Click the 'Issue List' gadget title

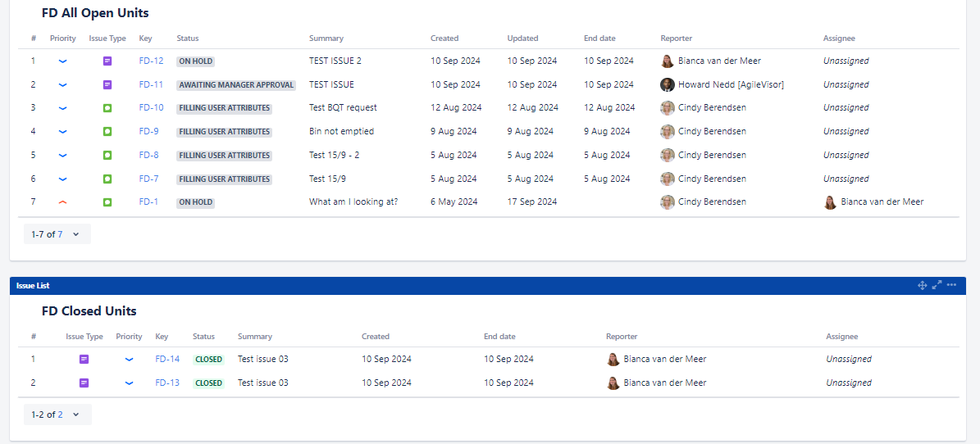click(x=33, y=285)
